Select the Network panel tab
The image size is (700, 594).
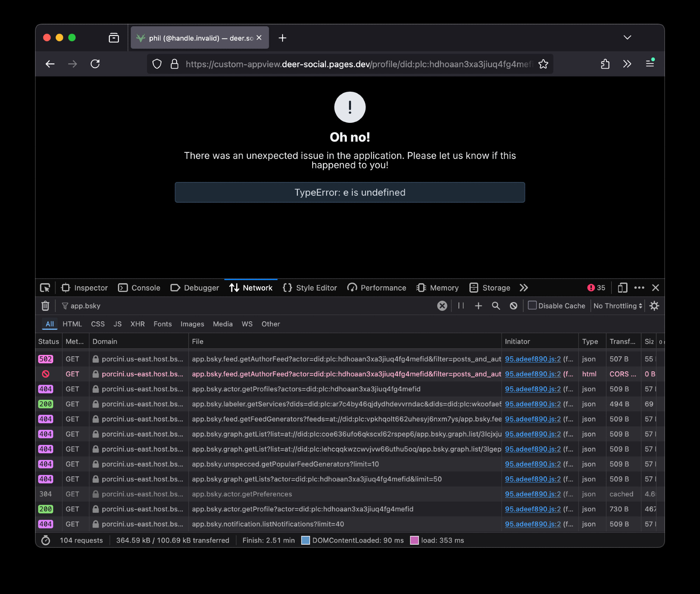click(251, 288)
